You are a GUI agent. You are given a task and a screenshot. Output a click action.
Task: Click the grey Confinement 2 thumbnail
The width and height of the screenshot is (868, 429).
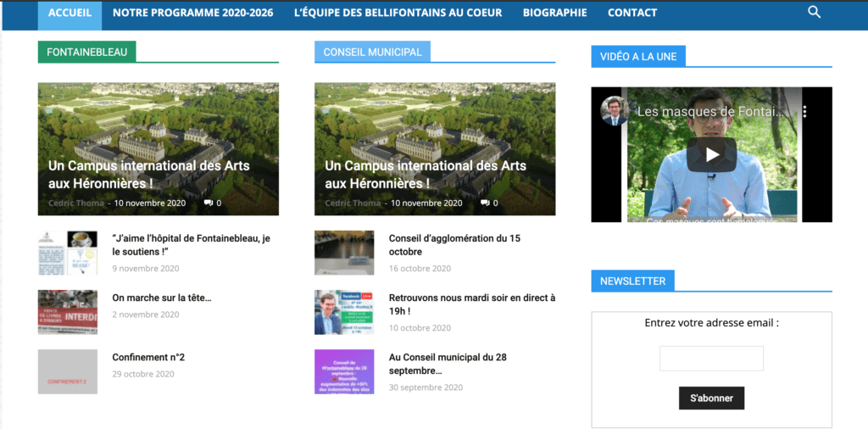68,371
